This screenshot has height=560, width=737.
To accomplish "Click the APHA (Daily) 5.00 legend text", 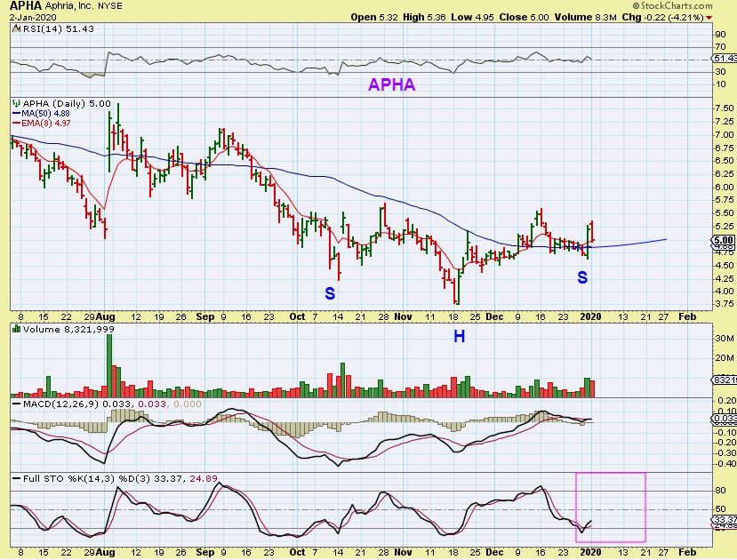I will 67,103.
